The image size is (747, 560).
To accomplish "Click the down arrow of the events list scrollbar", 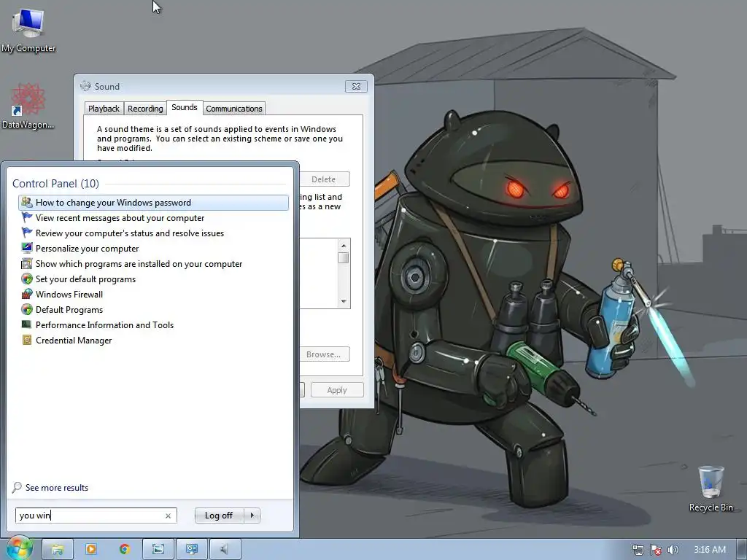I will [344, 301].
